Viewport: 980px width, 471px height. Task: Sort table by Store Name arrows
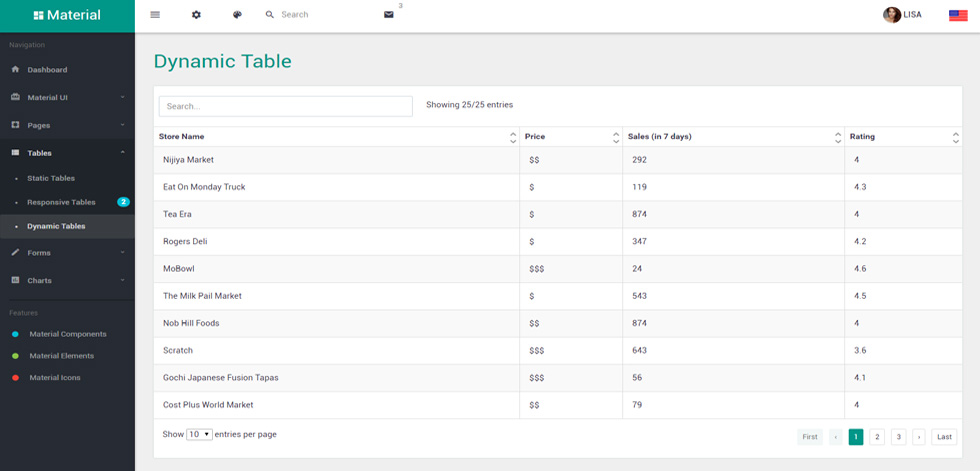[513, 137]
